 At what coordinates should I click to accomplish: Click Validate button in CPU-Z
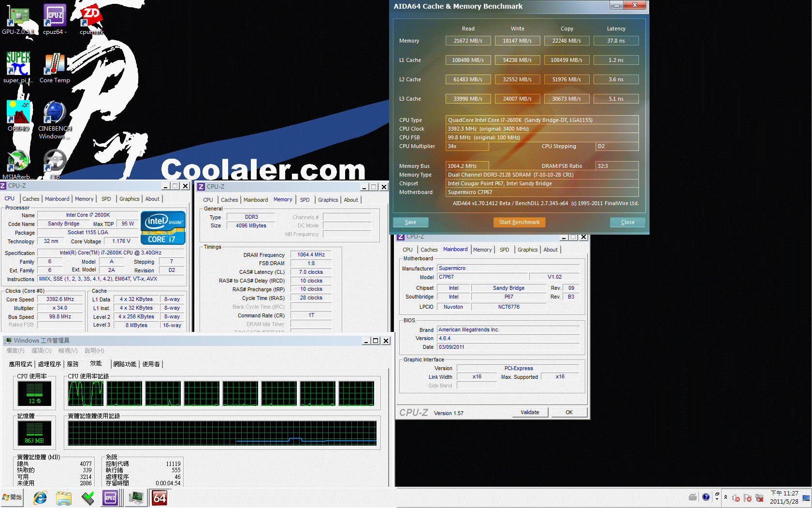pos(530,412)
